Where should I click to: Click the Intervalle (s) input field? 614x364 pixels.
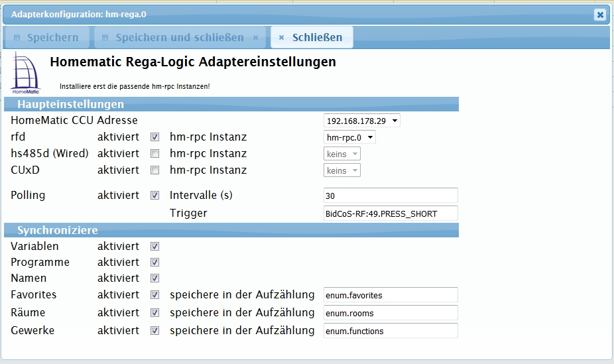coord(391,196)
